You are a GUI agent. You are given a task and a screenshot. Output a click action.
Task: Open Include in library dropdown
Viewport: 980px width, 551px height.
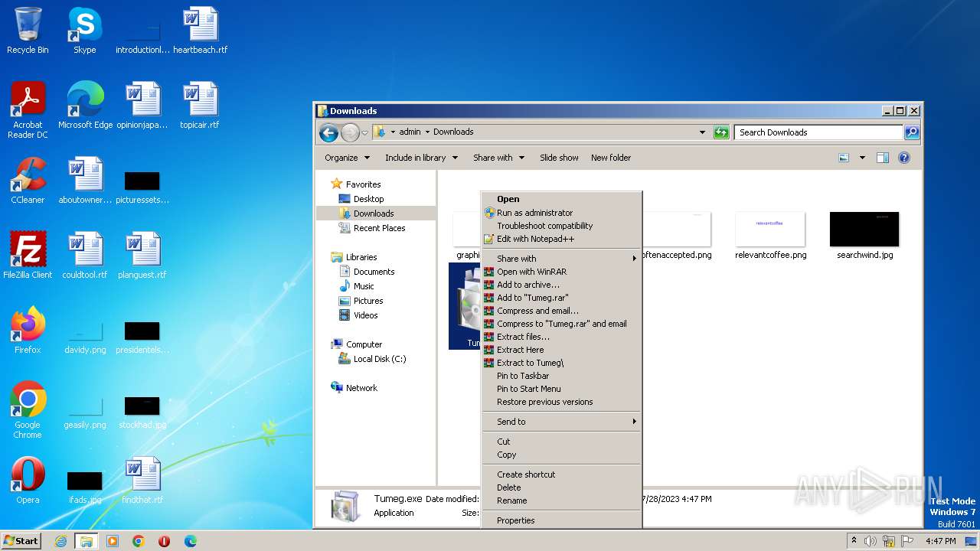[x=421, y=158]
